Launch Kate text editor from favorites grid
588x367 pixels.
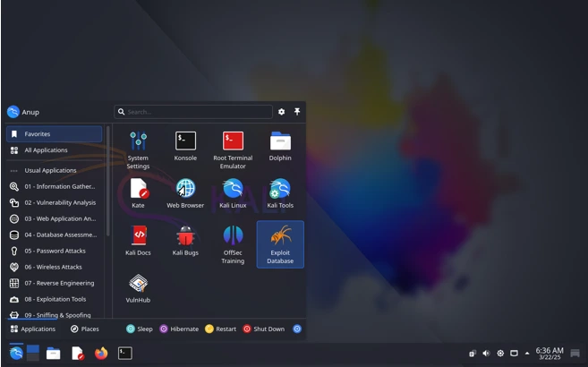tap(138, 193)
